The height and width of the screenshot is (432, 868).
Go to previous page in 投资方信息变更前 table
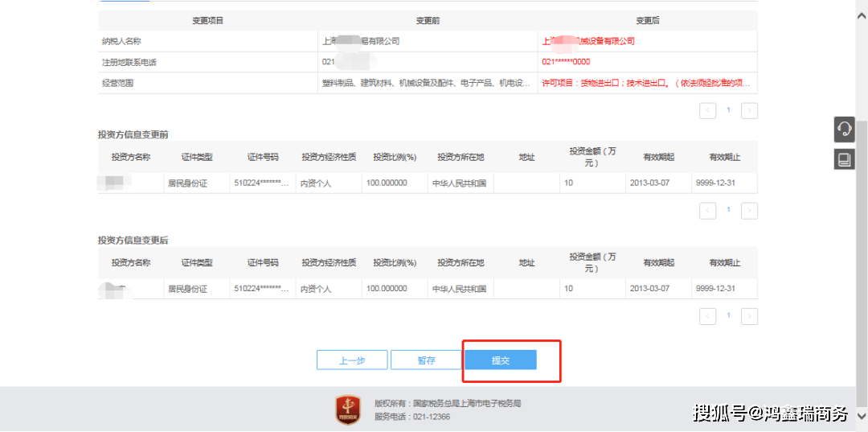[x=707, y=211]
